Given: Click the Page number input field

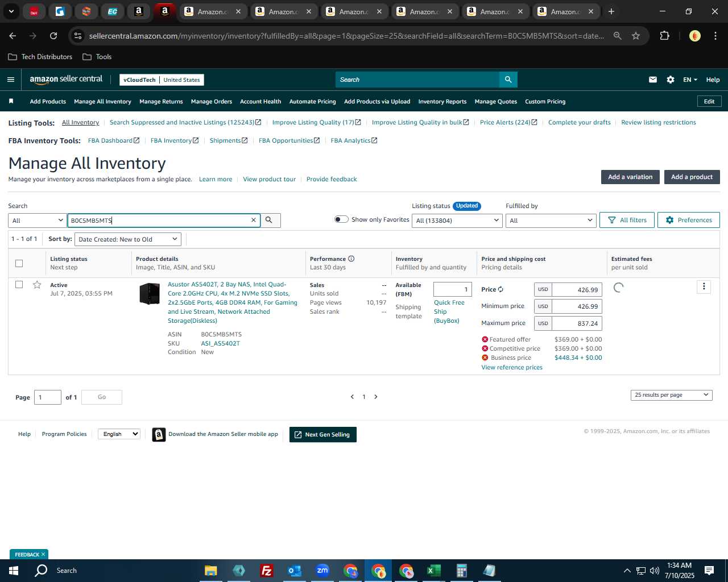Looking at the screenshot, I should [x=48, y=397].
